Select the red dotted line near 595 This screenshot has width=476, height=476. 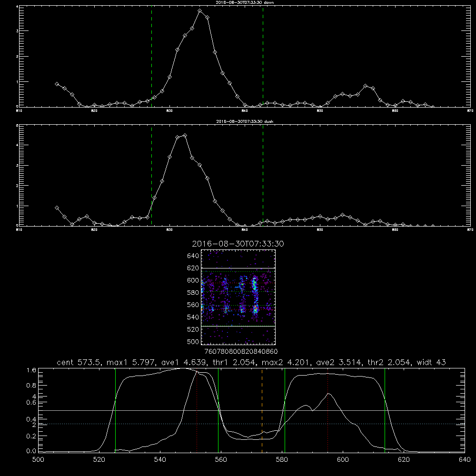click(328, 410)
